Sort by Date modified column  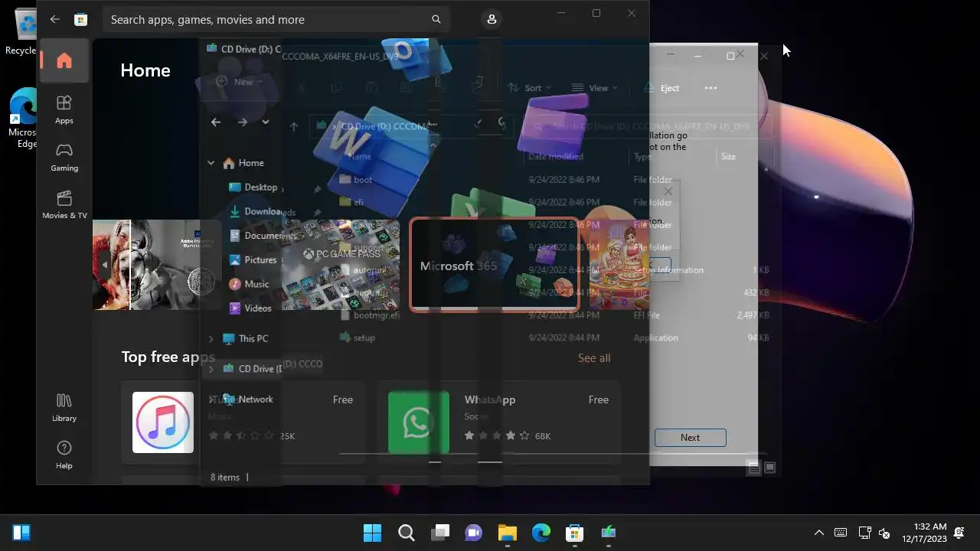point(555,156)
